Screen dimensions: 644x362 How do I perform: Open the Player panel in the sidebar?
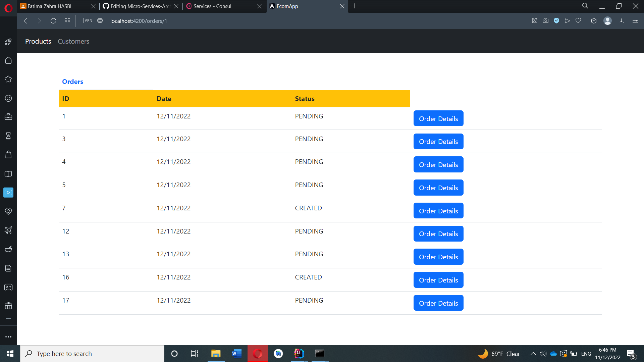pyautogui.click(x=8, y=192)
